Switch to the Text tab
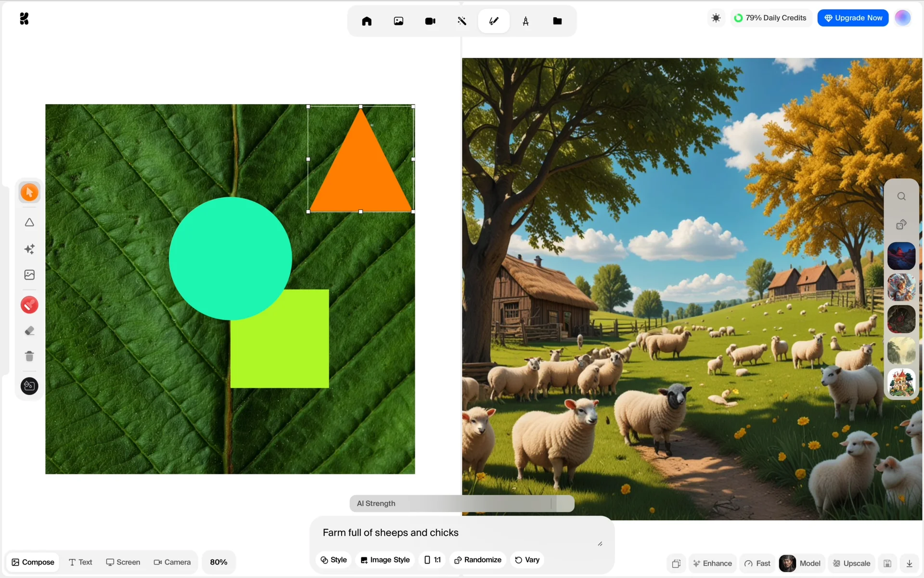 [80, 562]
